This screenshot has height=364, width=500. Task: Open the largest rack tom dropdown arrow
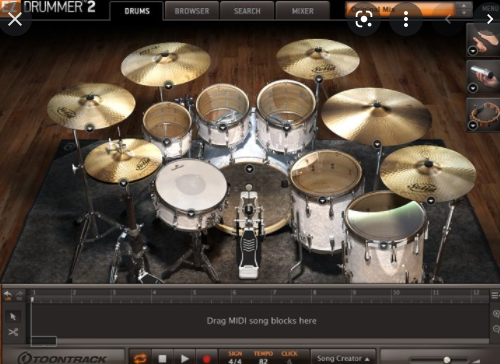[x=287, y=127]
